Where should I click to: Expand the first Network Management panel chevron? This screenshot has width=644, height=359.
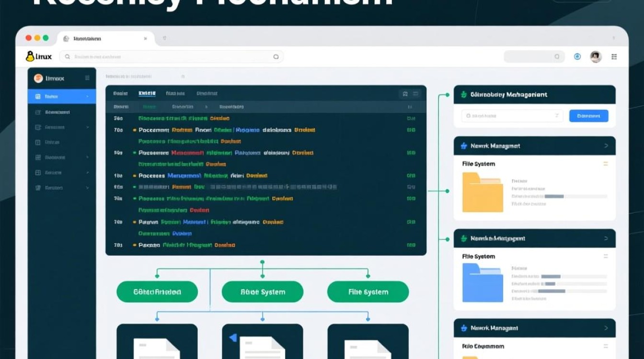(x=606, y=146)
